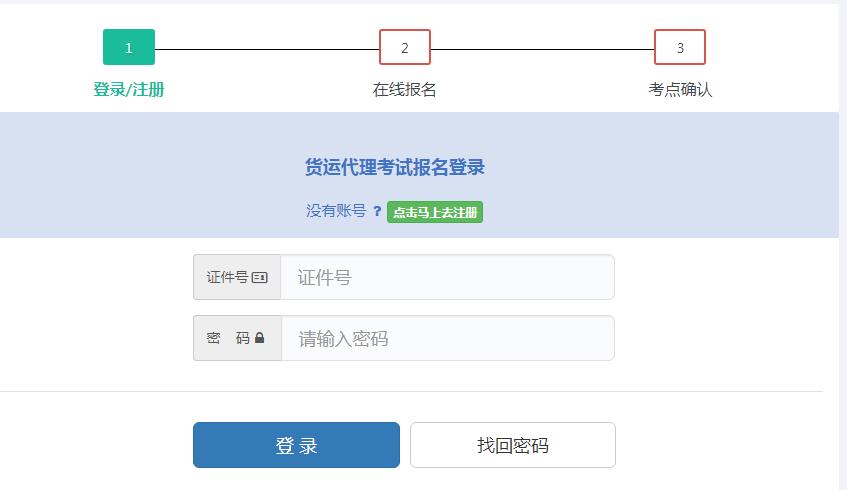Image resolution: width=847 pixels, height=490 pixels.
Task: Select the step 3 numbered box
Action: (x=680, y=47)
